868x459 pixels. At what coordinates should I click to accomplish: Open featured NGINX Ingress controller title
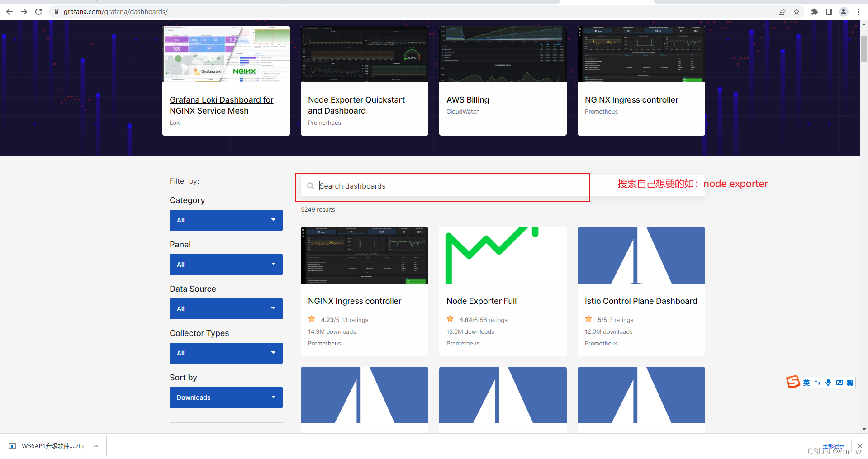631,100
